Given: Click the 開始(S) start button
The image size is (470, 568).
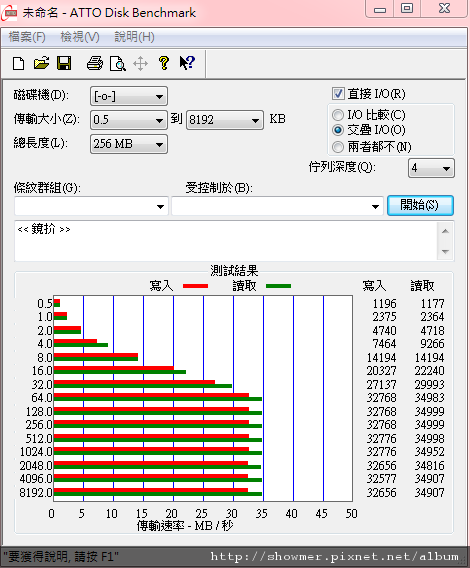Looking at the screenshot, I should click(x=420, y=205).
